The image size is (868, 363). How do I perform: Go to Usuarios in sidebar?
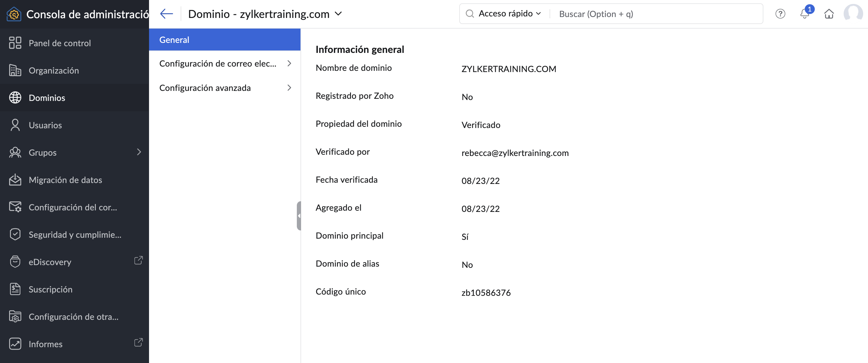(x=45, y=125)
